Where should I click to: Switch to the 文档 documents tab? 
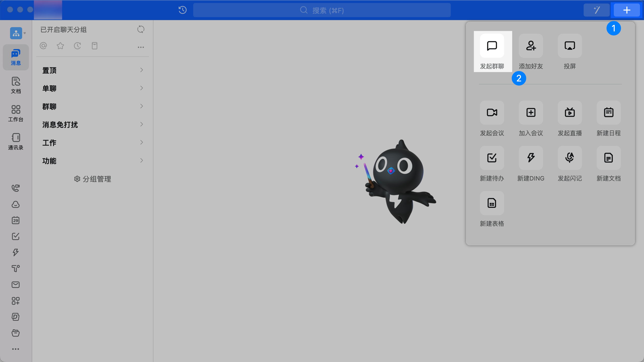tap(16, 85)
